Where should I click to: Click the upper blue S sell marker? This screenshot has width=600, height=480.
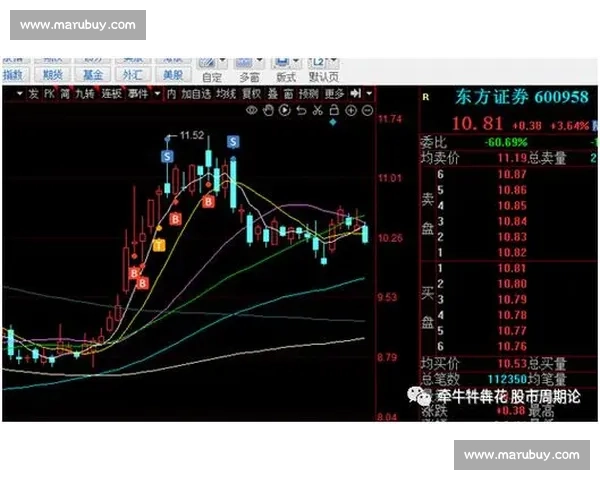click(233, 142)
